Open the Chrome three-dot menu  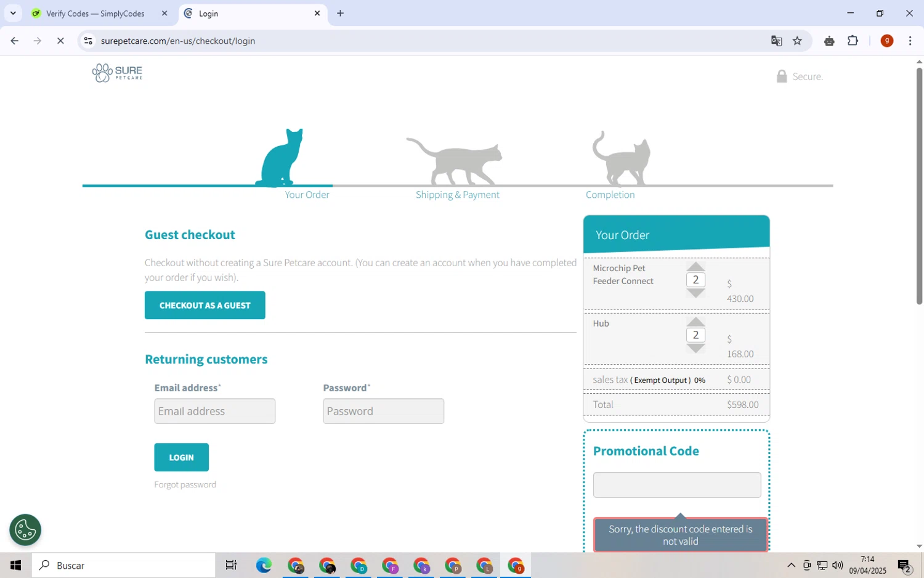tap(910, 41)
